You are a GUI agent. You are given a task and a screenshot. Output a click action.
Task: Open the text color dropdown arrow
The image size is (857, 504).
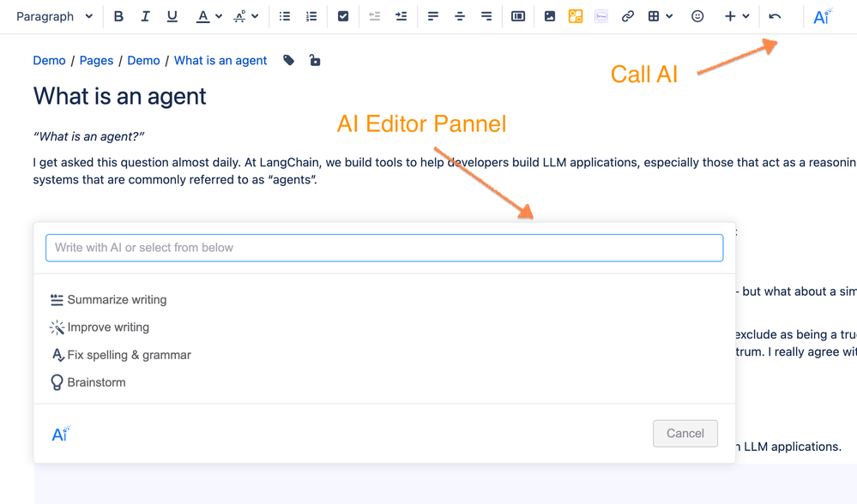[219, 16]
